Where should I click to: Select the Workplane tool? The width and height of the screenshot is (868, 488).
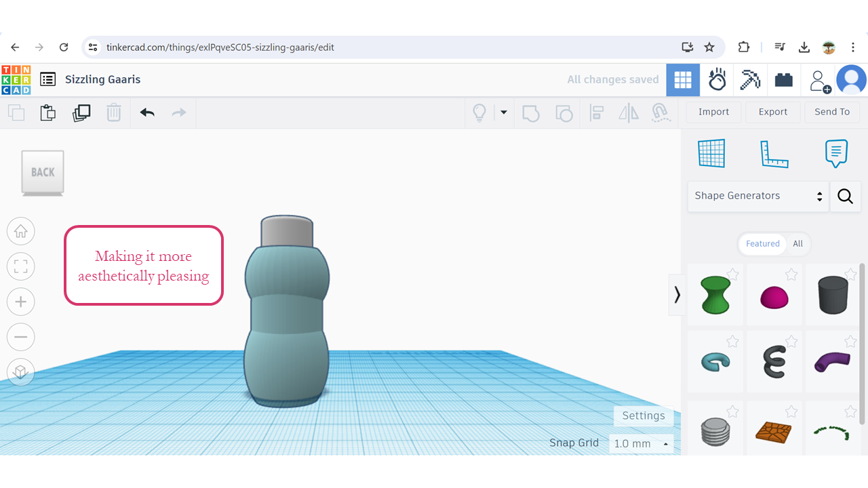tap(711, 153)
